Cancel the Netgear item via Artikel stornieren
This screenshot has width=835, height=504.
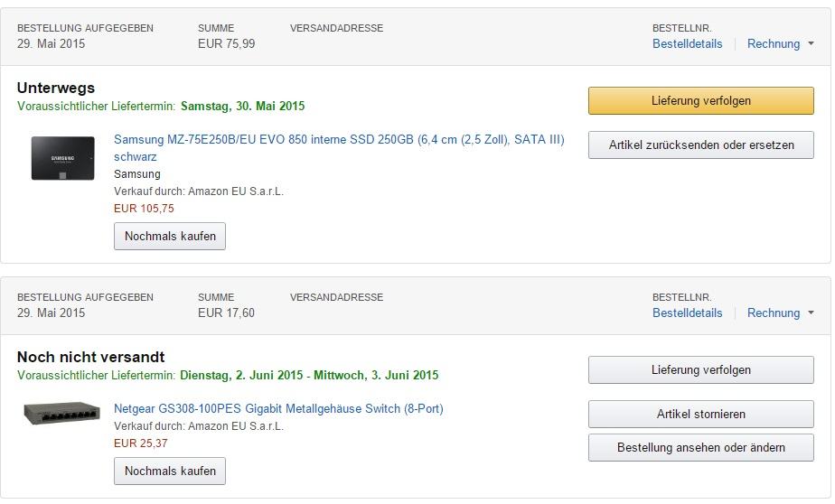(x=700, y=414)
